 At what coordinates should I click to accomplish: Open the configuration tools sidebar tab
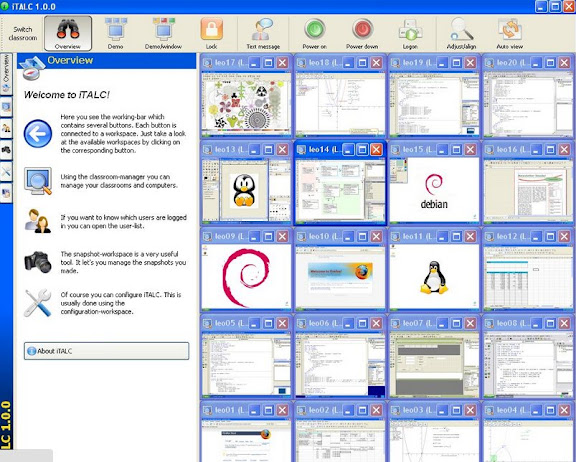click(6, 172)
